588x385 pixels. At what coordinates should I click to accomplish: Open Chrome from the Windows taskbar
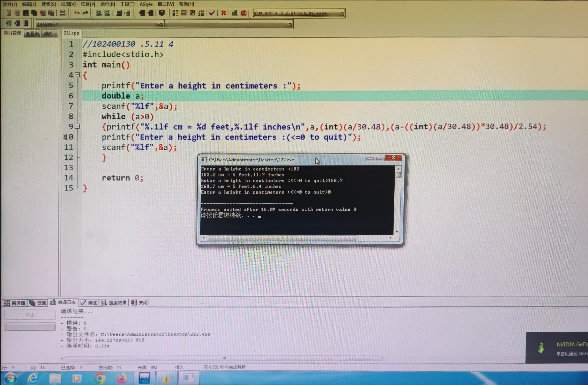pyautogui.click(x=100, y=378)
